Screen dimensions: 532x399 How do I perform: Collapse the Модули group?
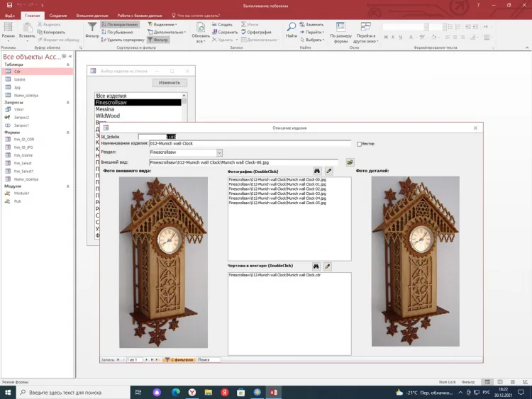(68, 186)
